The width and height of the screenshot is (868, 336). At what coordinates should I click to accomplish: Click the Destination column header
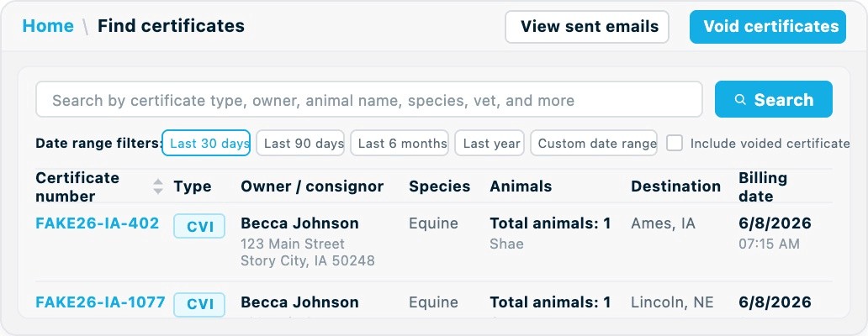[x=676, y=186]
